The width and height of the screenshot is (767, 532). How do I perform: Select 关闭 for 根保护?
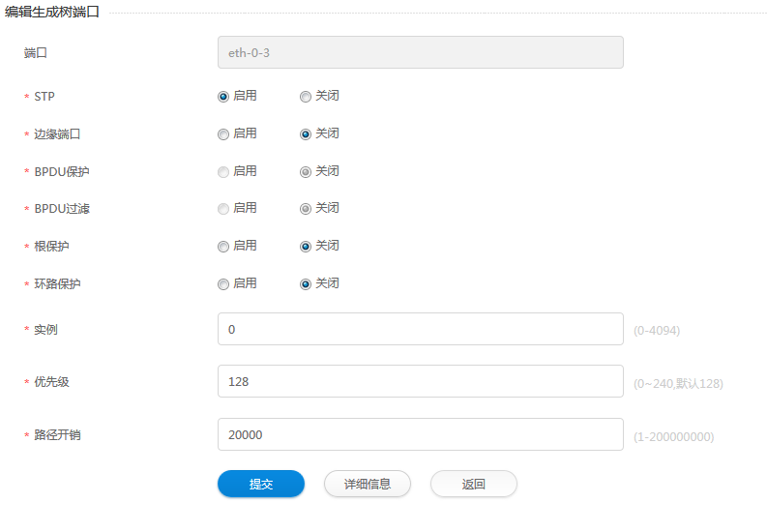click(x=306, y=247)
